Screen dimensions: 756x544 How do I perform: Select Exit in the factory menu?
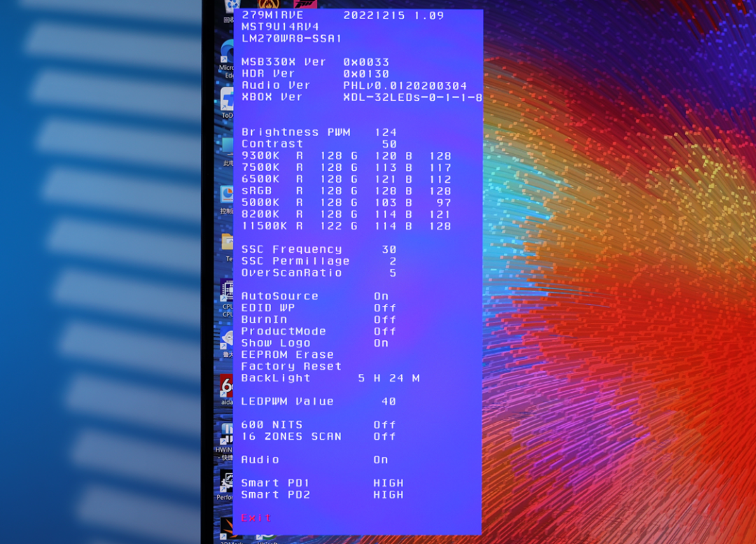pyautogui.click(x=256, y=518)
